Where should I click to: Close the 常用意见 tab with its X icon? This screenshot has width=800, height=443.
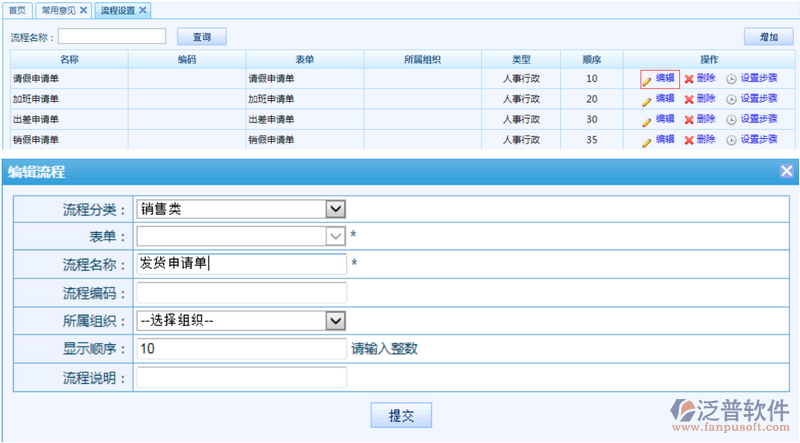[x=83, y=10]
